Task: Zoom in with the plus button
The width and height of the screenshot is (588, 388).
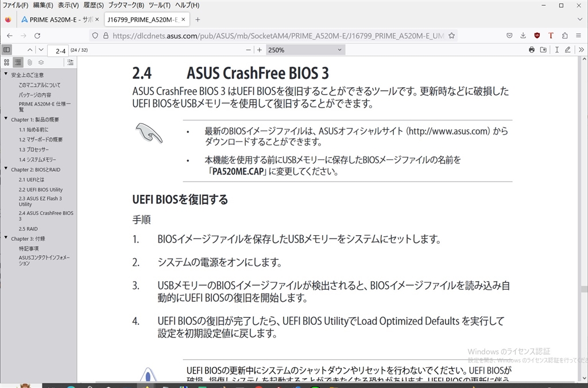Action: click(259, 49)
